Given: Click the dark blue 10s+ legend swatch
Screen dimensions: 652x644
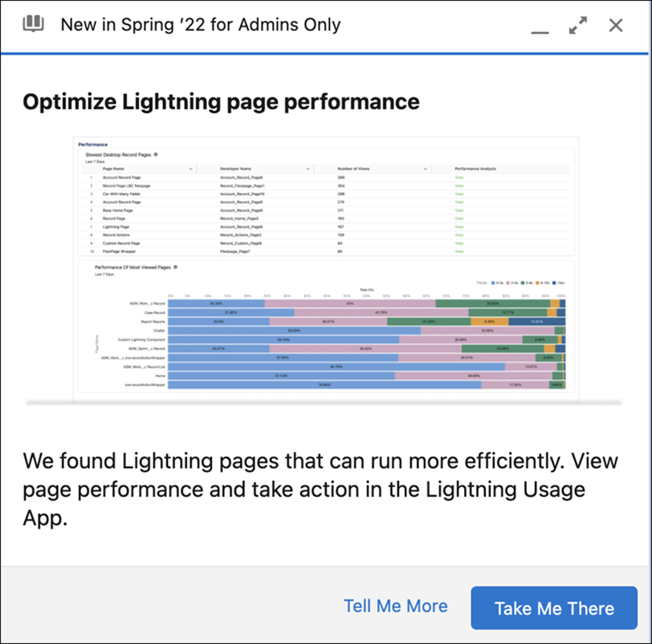Looking at the screenshot, I should point(554,283).
